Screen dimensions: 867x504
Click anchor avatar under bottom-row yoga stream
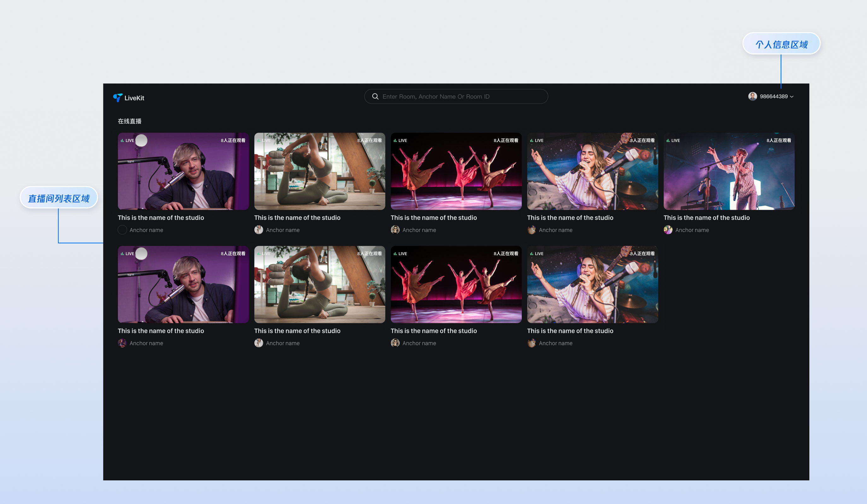259,343
